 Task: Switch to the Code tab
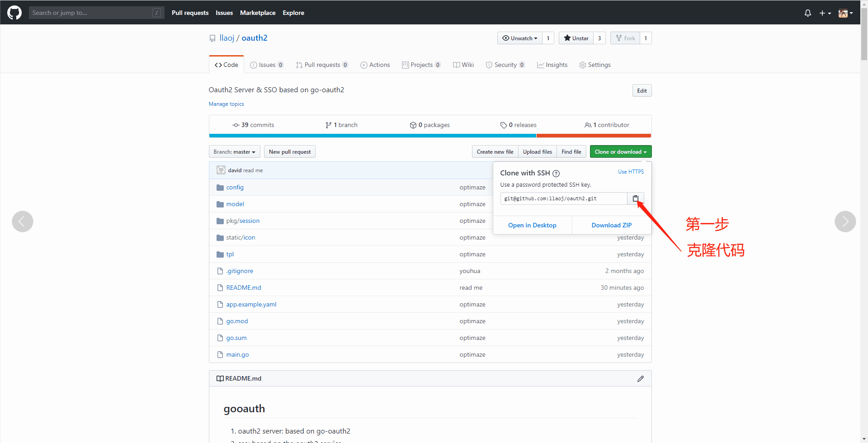pos(226,65)
